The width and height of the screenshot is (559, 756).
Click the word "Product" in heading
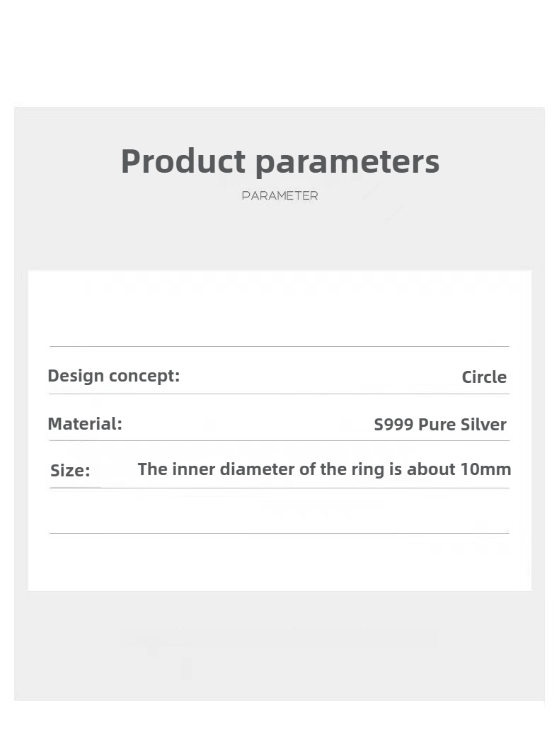point(183,161)
